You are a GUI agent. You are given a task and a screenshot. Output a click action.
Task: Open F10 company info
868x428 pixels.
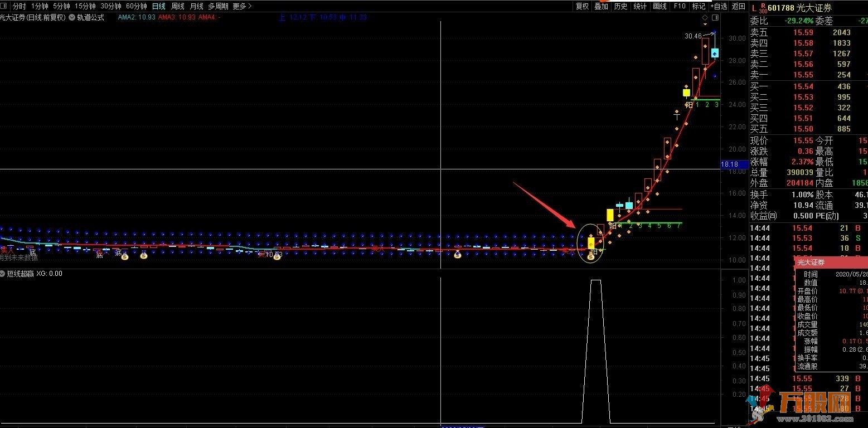pyautogui.click(x=679, y=6)
